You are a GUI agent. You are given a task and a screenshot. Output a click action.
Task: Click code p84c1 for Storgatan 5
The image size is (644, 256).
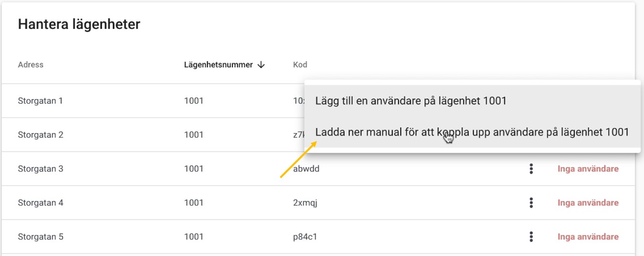tap(305, 237)
